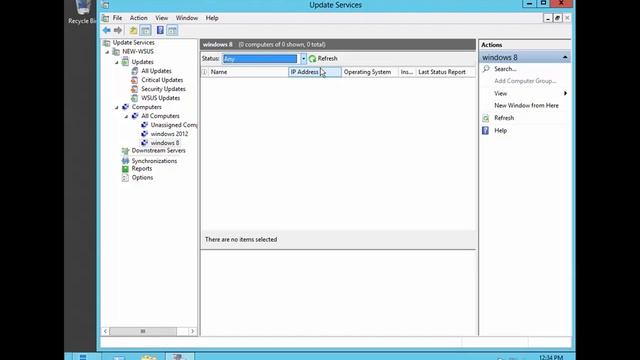Click Search... in Actions pane
The width and height of the screenshot is (640, 360).
coord(505,69)
